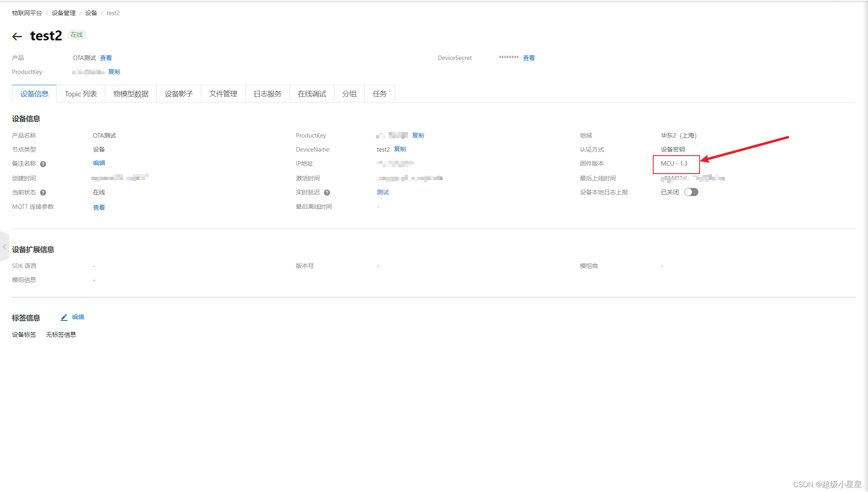
Task: Click 编辑 link for 备注名称
Action: [99, 163]
